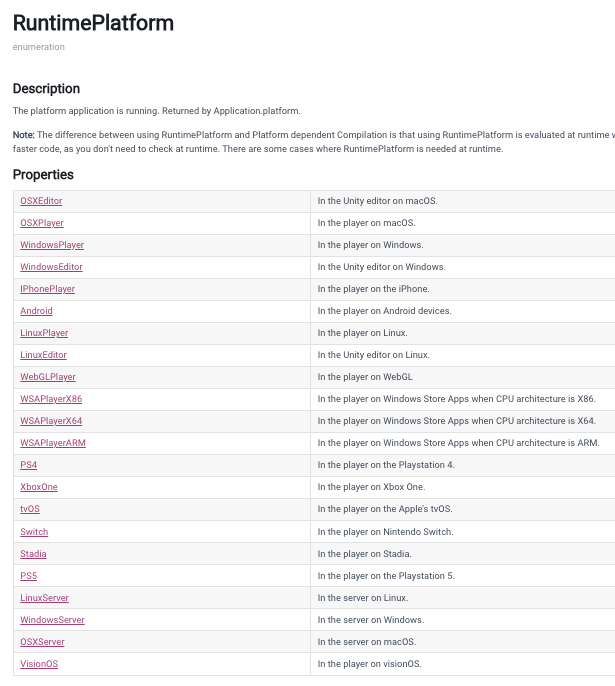Open the OSXServer property link
The height and width of the screenshot is (686, 615).
click(42, 642)
